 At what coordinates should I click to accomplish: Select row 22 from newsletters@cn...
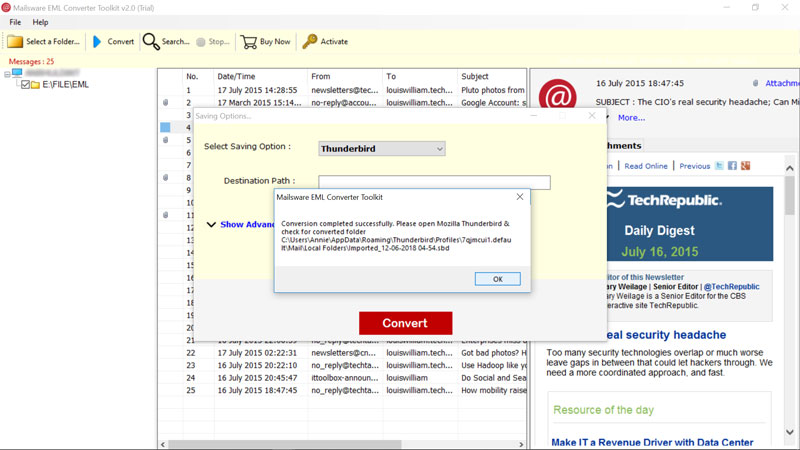pyautogui.click(x=342, y=353)
